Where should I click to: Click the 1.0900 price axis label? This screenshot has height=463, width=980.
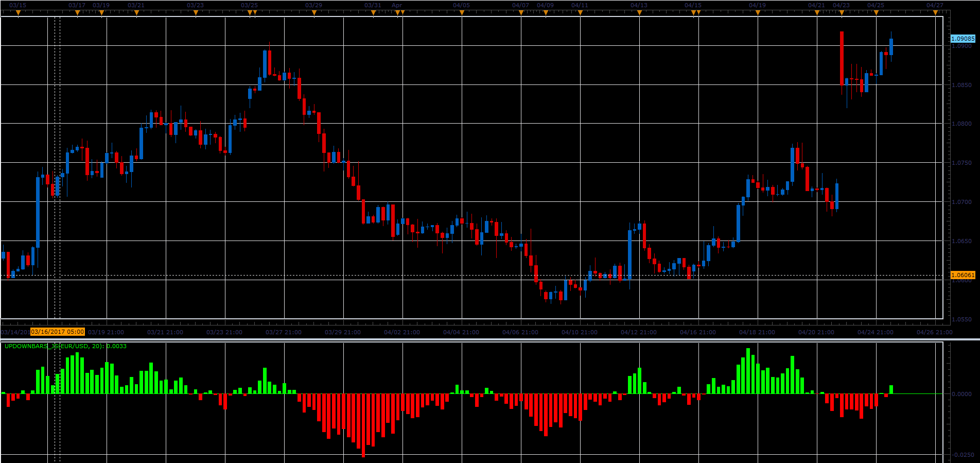[x=962, y=46]
